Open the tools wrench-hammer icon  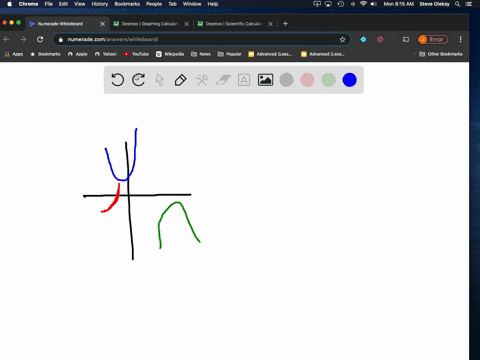[x=202, y=80]
